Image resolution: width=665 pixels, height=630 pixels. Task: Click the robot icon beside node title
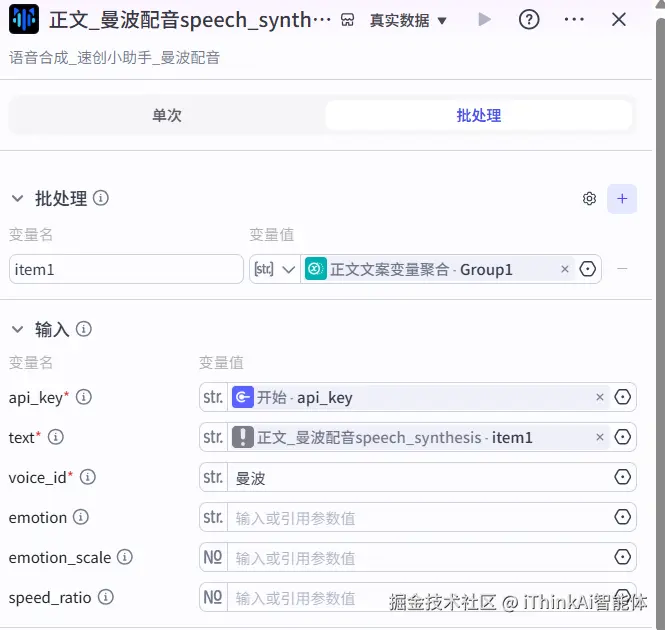click(x=347, y=20)
